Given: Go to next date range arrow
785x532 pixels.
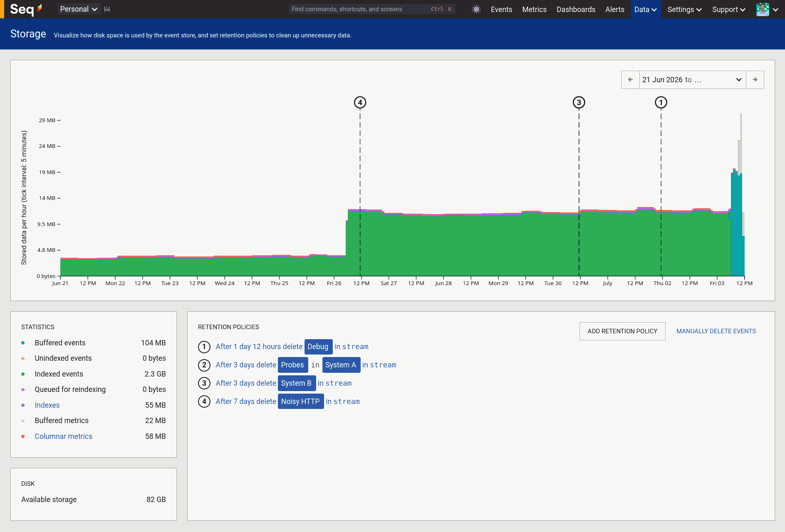Looking at the screenshot, I should click(x=755, y=80).
